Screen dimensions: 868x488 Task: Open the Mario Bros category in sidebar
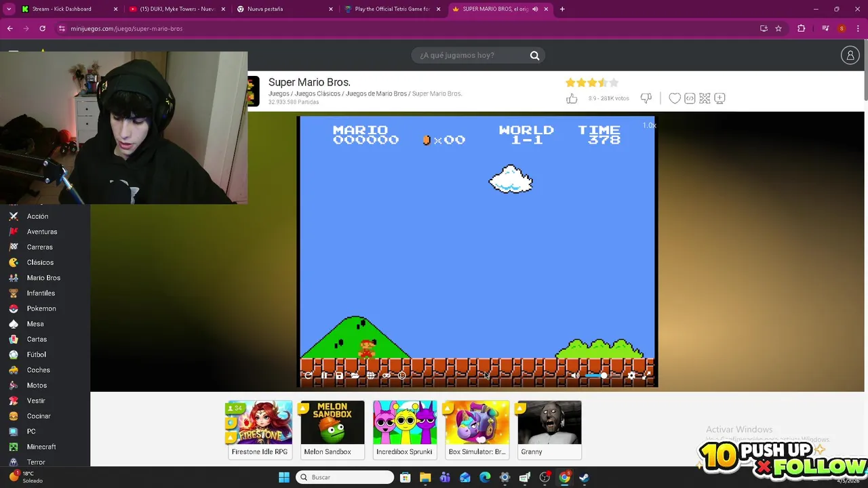45,278
